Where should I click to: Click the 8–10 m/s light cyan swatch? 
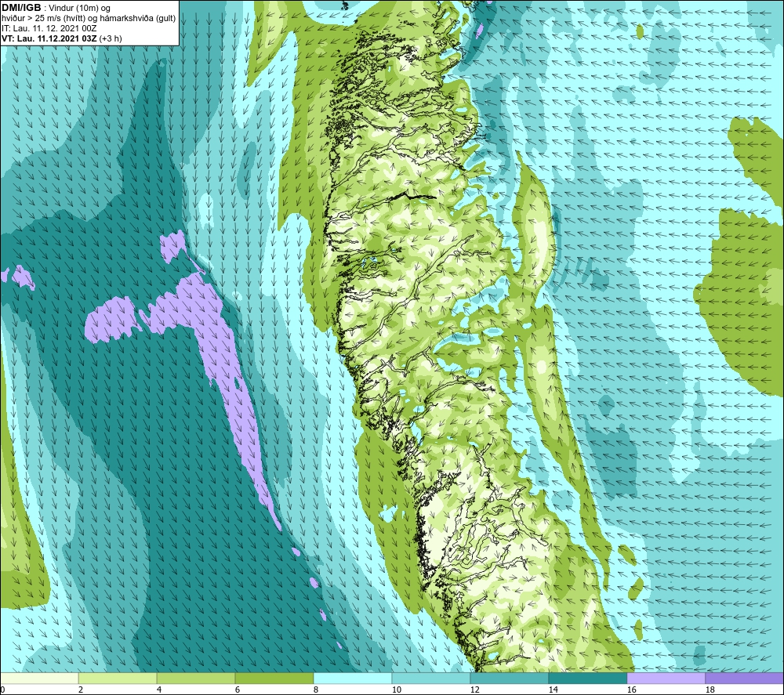pos(353,678)
